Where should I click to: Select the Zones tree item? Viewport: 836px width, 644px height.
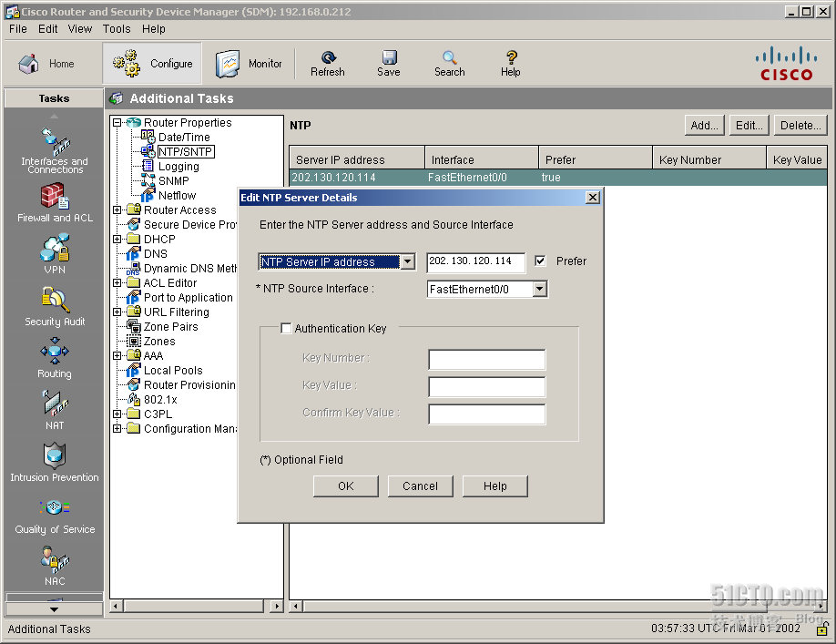click(159, 342)
